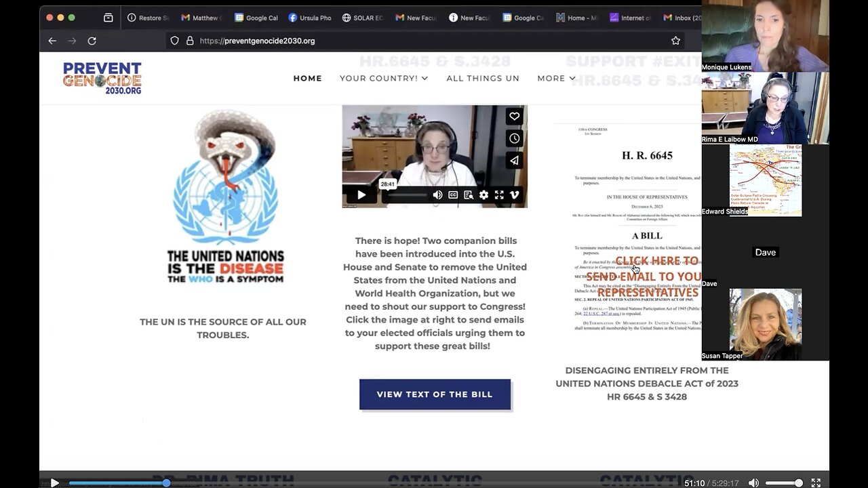Open the transcript icon on embedded video
868x488 pixels.
coord(469,195)
